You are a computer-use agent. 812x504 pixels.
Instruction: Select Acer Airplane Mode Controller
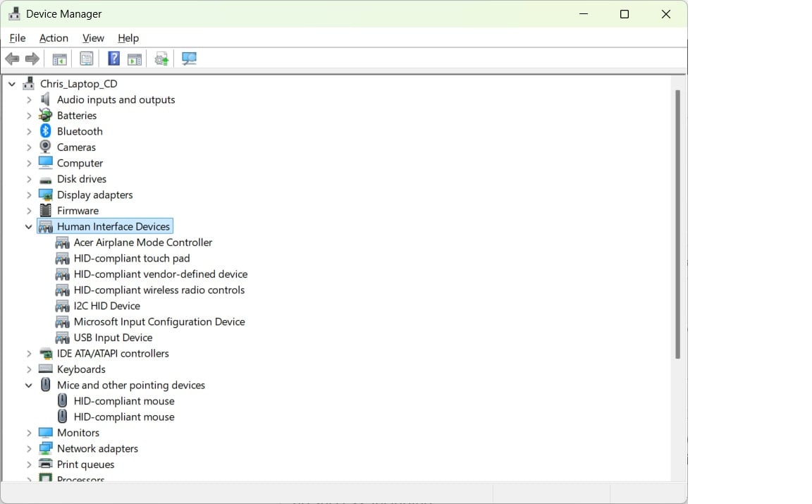[x=143, y=242]
